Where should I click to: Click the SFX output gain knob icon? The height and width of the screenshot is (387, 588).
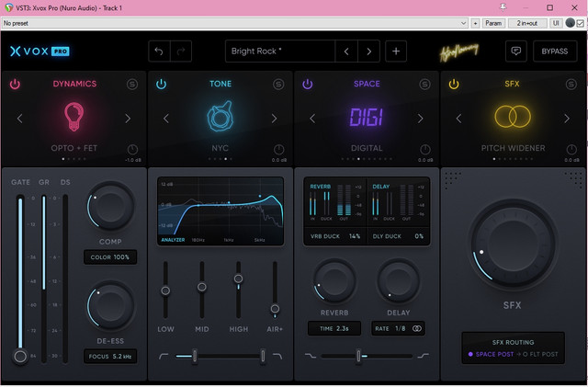(x=571, y=150)
